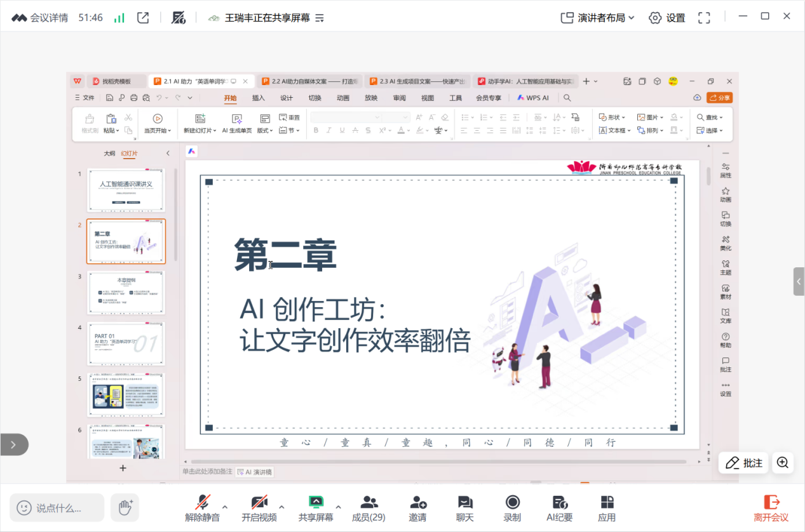Click the Annotate (批注) button
The height and width of the screenshot is (532, 805).
[744, 463]
